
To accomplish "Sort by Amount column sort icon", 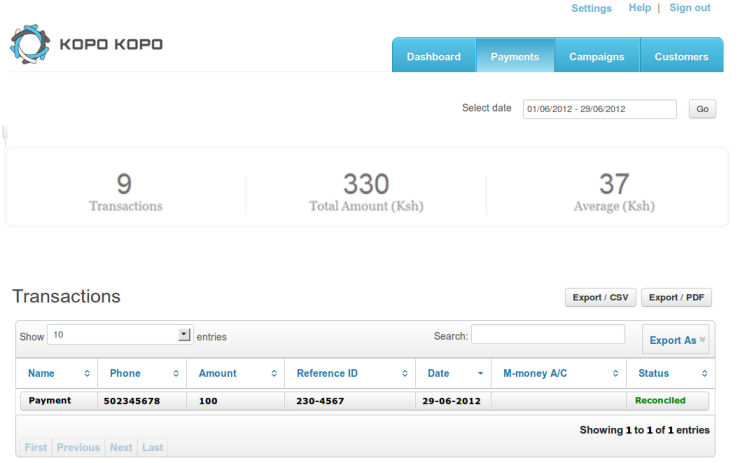I will pyautogui.click(x=274, y=373).
